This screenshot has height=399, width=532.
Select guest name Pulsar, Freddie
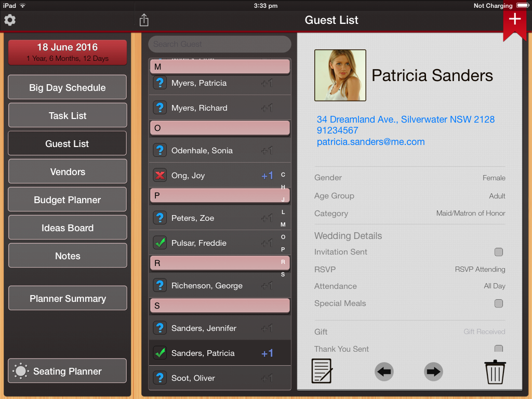199,243
